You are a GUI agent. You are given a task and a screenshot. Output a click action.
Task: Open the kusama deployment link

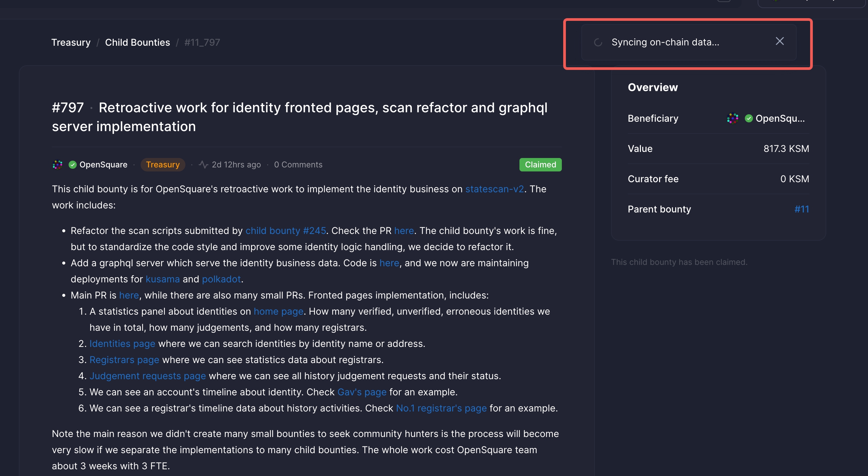coord(163,279)
